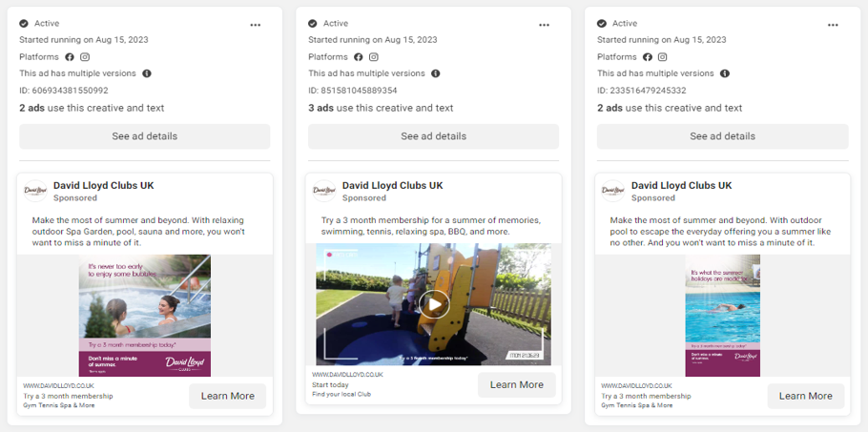Open the three-dot menu on ad 233516479245332
The image size is (868, 432).
833,25
